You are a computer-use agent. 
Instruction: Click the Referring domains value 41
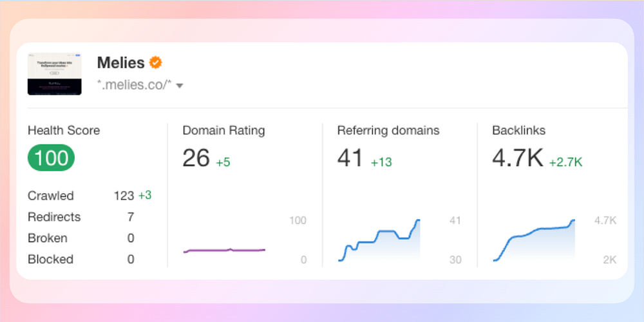[350, 158]
